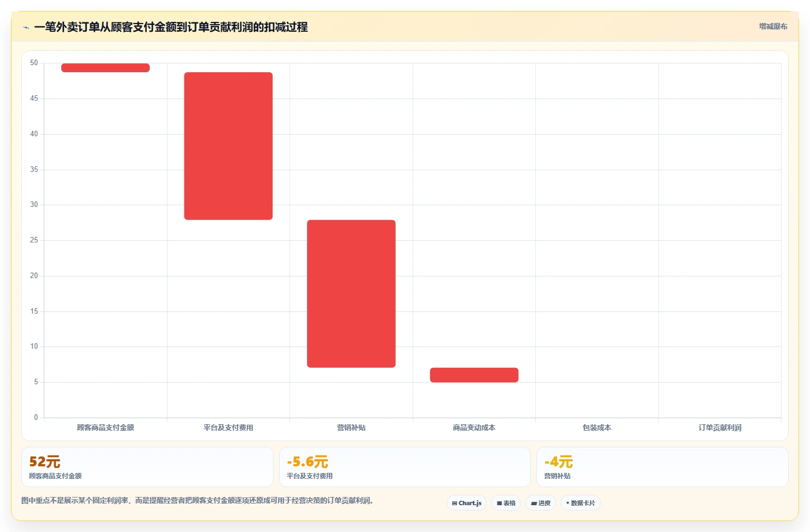Image resolution: width=810 pixels, height=532 pixels.
Task: Select the 进度 chip
Action: (x=541, y=503)
